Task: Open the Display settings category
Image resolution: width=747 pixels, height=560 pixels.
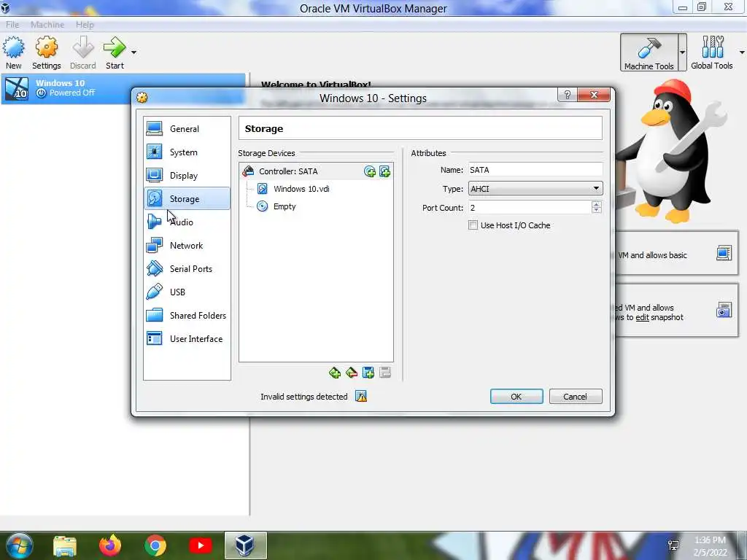Action: (x=187, y=175)
